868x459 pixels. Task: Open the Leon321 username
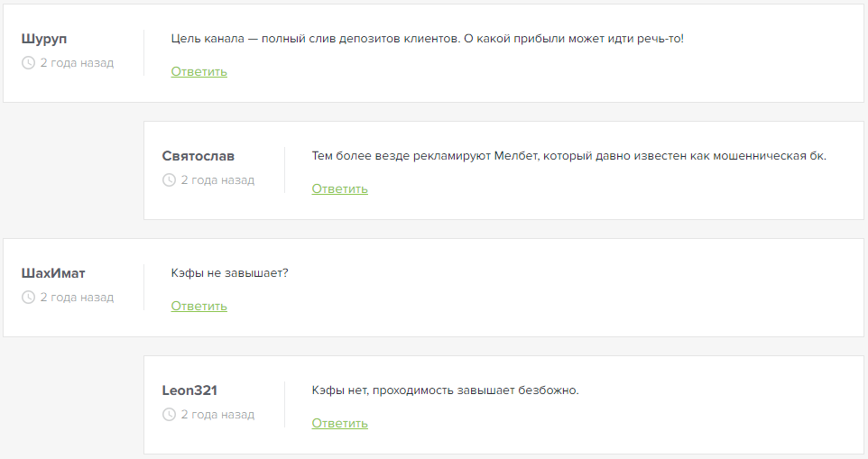coord(189,390)
